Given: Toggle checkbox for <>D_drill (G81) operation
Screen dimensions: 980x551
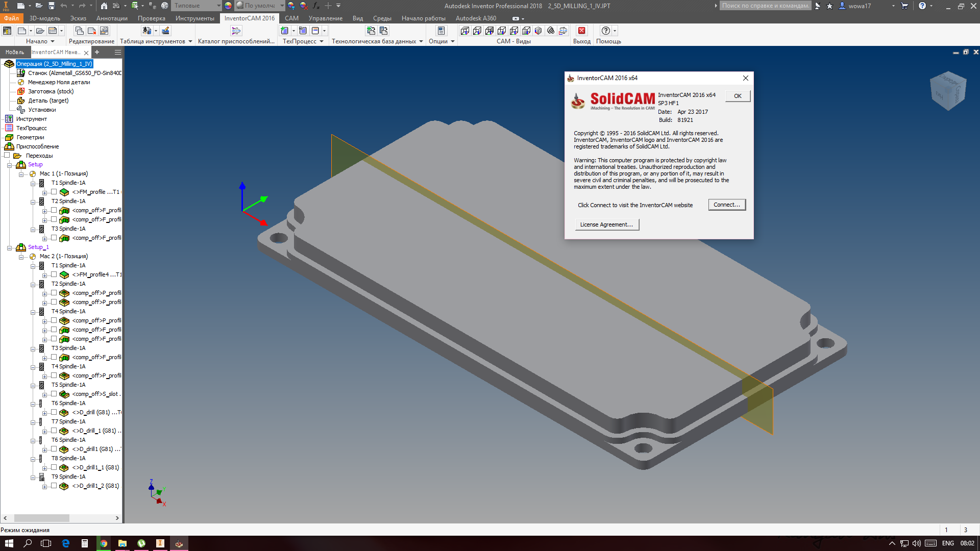Looking at the screenshot, I should point(54,412).
